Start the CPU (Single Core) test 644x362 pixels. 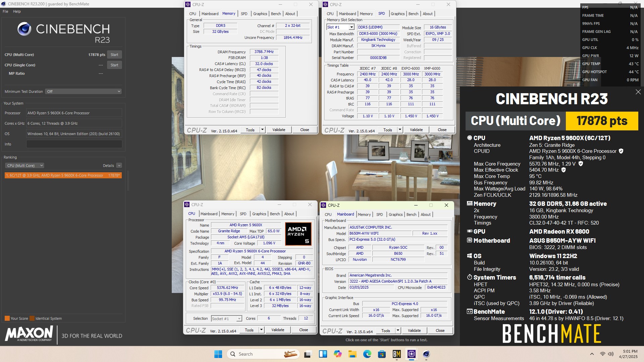point(114,65)
